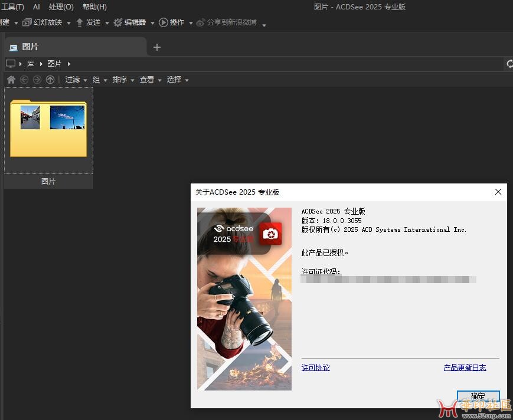The width and height of the screenshot is (513, 420).
Task: Go to the Home folder icon
Action: (11, 79)
